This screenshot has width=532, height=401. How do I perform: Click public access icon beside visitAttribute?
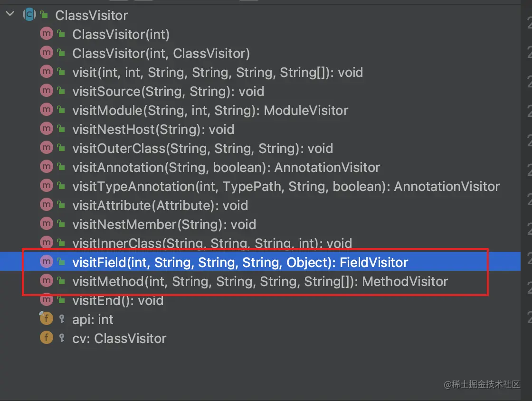(x=61, y=205)
